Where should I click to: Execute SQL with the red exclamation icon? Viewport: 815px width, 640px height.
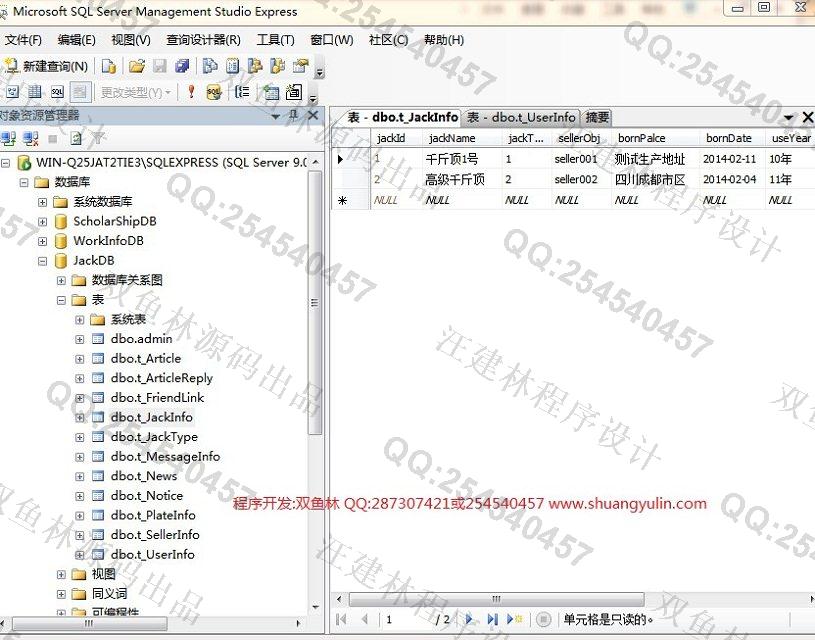pyautogui.click(x=191, y=93)
